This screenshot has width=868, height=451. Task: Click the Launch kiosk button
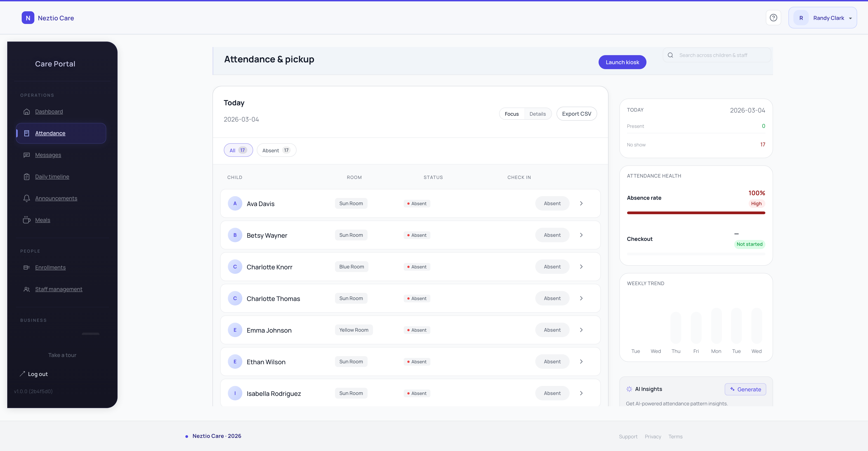pos(622,62)
